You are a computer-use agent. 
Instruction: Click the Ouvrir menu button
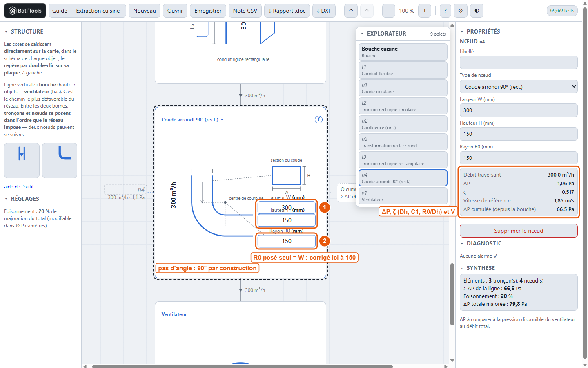pyautogui.click(x=175, y=11)
